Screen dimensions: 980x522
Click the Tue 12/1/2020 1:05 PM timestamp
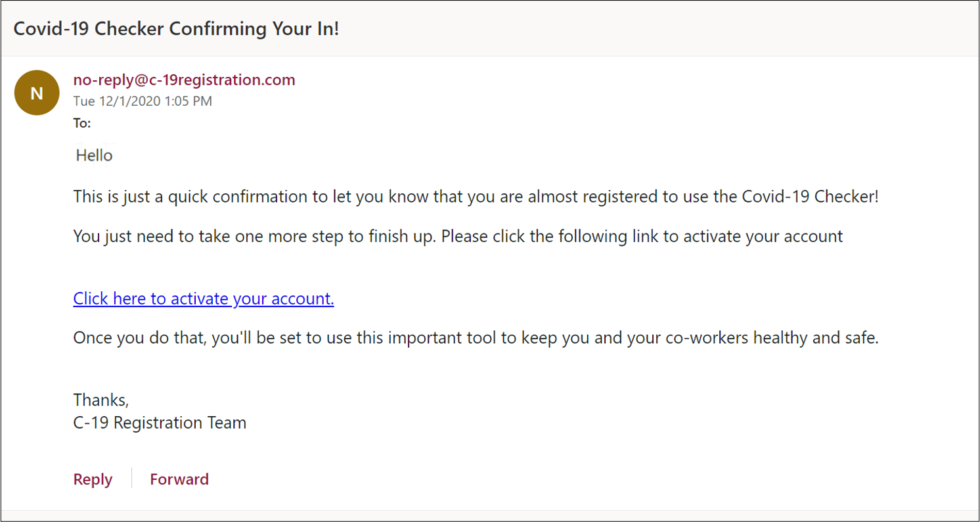tap(143, 101)
